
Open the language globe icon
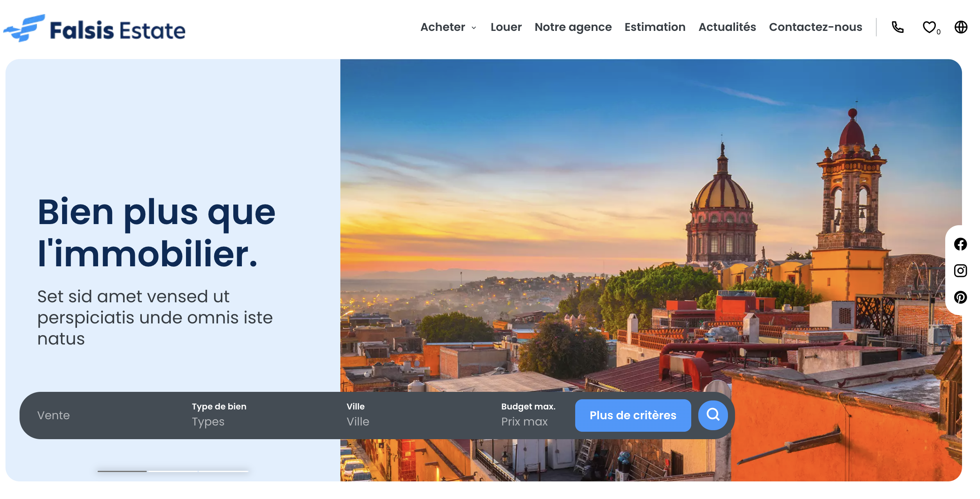click(961, 27)
